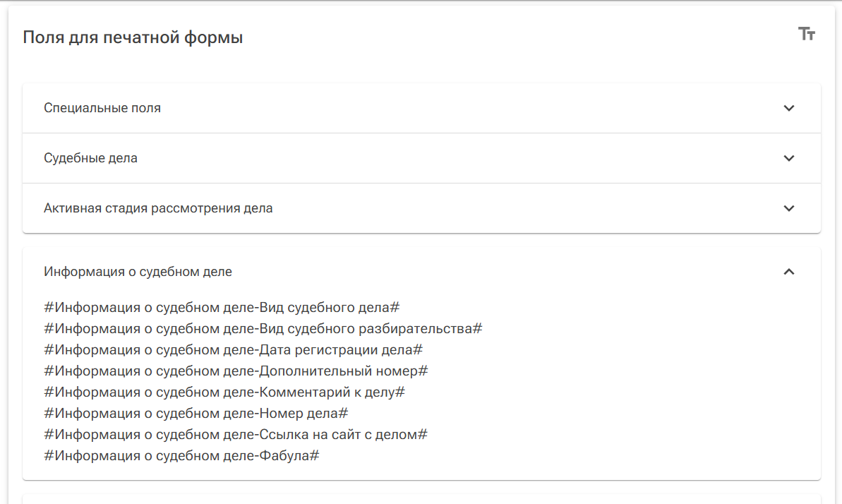Click the Поля для печатной формы heading
Screen dimensions: 842x504
tap(133, 38)
